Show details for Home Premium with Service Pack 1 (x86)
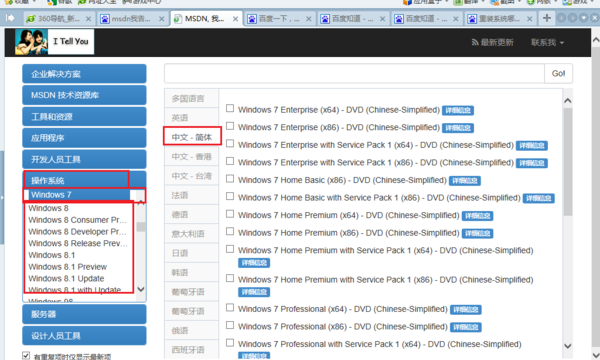Viewport: 600px width, 360px height. coord(254,292)
